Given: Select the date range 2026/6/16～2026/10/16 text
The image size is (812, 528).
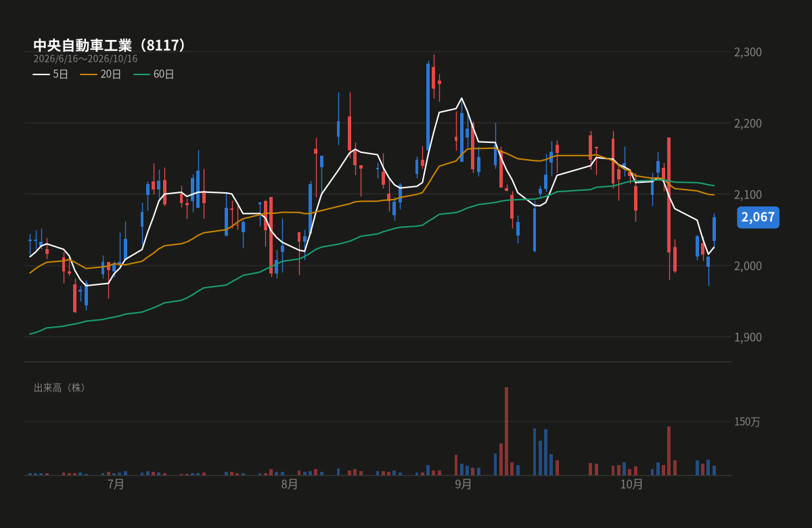Looking at the screenshot, I should point(85,59).
